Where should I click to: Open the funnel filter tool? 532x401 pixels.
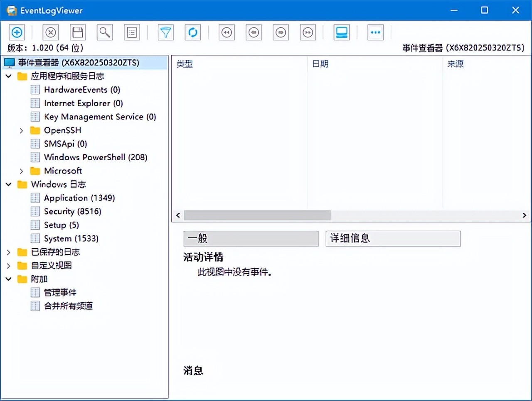[165, 32]
